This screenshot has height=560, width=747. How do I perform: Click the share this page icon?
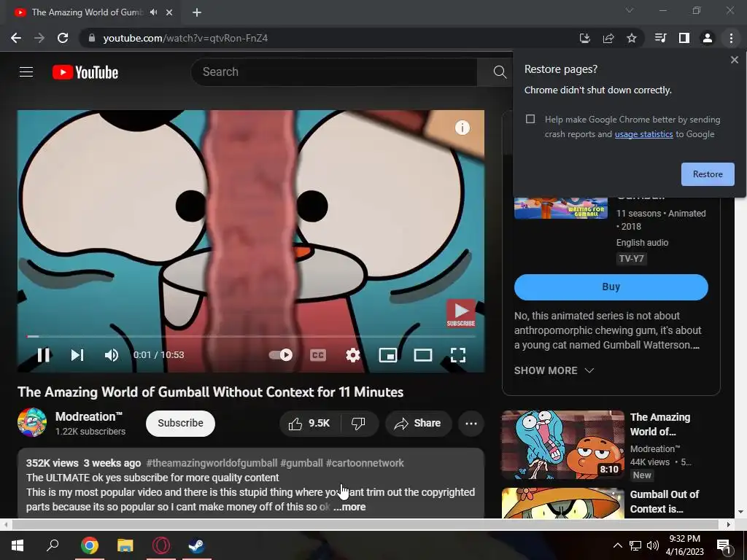coord(608,38)
